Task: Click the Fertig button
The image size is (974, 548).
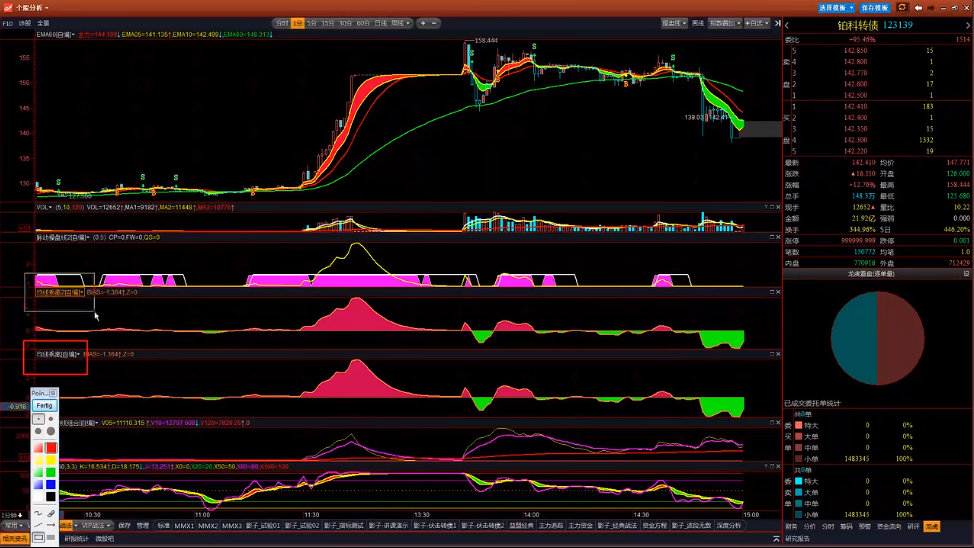Action: (x=44, y=406)
